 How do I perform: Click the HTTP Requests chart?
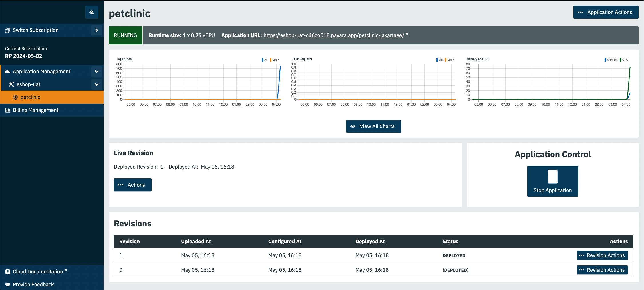pyautogui.click(x=373, y=82)
